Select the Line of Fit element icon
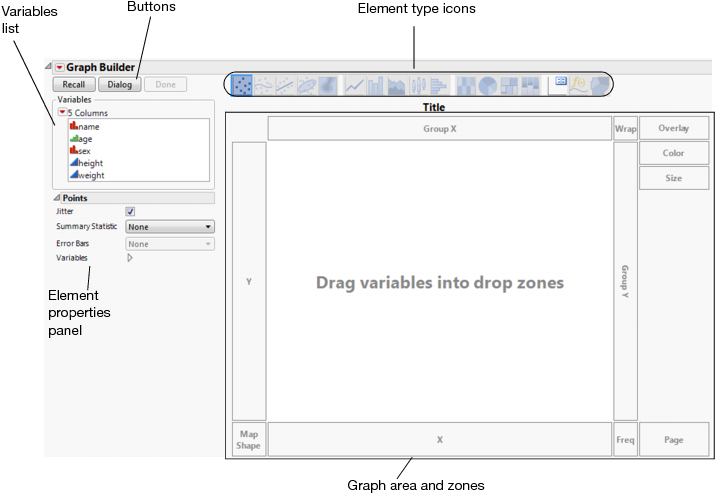The height and width of the screenshot is (497, 716). coord(285,85)
